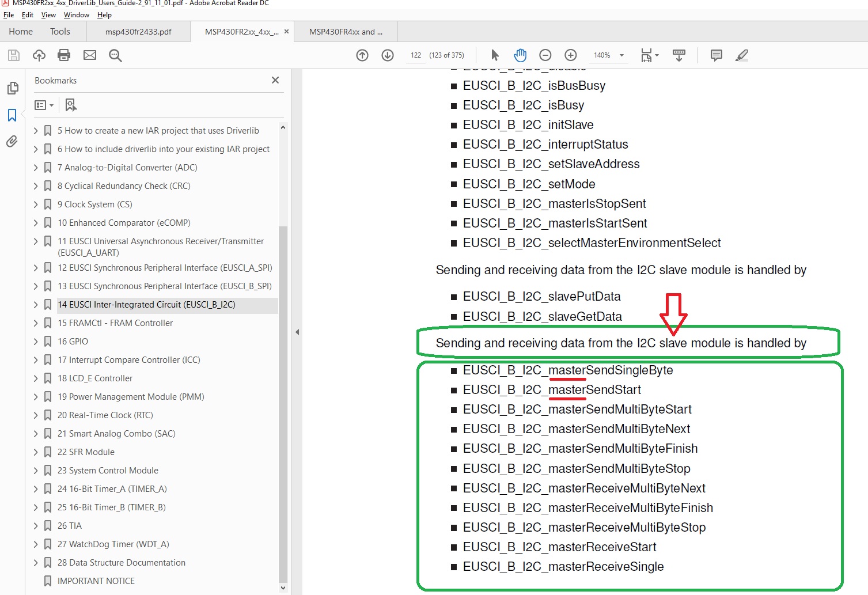Open bookmark 17 Interrupt Compare Controller
The width and height of the screenshot is (868, 595).
129,360
